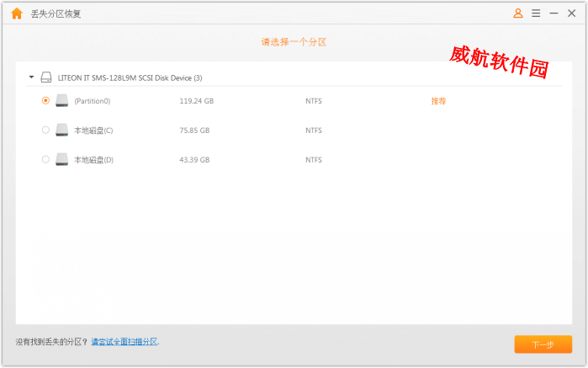Open the 请尝试全面扫描分区 link
Image resolution: width=588 pixels, height=368 pixels.
pos(124,342)
